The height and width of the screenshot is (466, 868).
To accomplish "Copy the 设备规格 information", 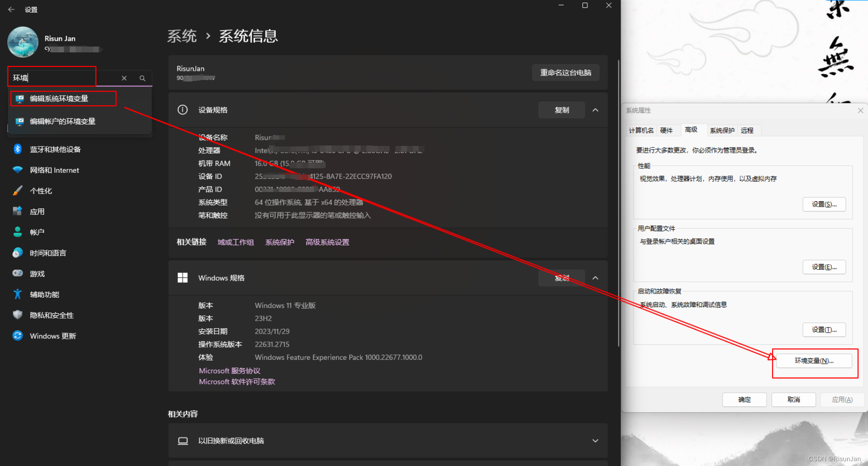I will tap(562, 110).
